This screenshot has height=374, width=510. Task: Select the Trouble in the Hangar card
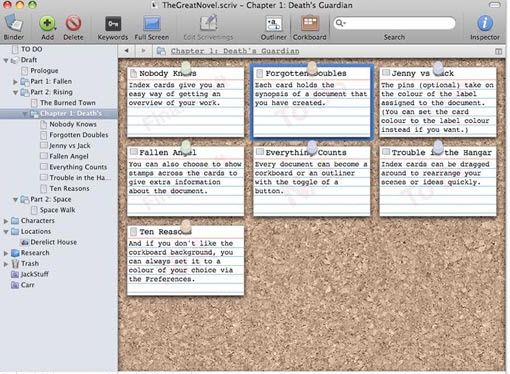(x=438, y=181)
